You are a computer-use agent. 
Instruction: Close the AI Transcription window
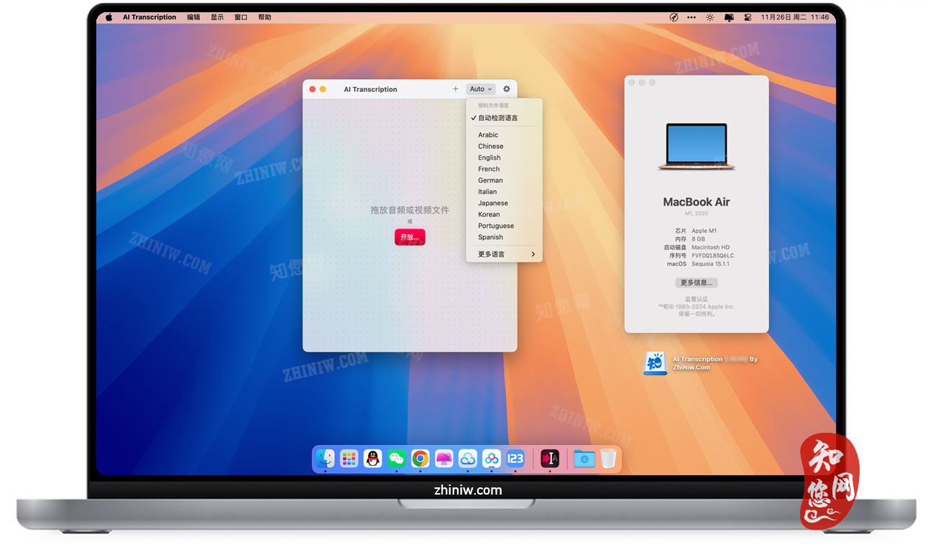[x=313, y=89]
